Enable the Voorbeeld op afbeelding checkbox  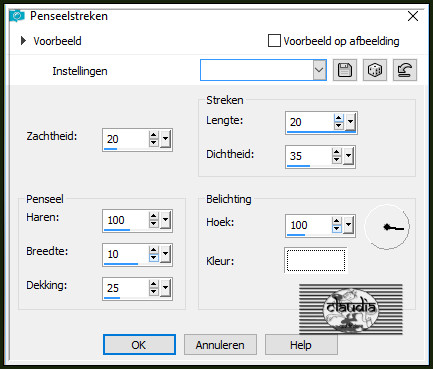pyautogui.click(x=274, y=41)
